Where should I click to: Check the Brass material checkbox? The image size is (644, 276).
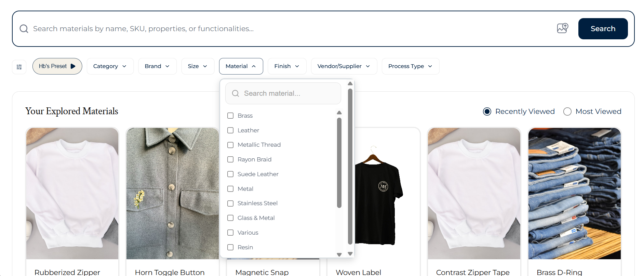coord(230,116)
